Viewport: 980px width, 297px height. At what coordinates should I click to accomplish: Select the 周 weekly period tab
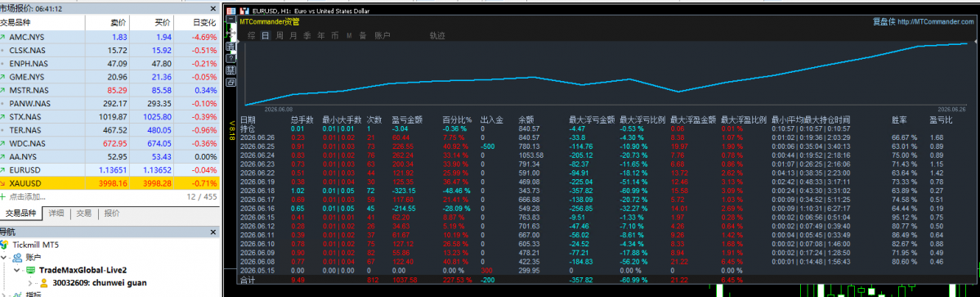pos(280,36)
